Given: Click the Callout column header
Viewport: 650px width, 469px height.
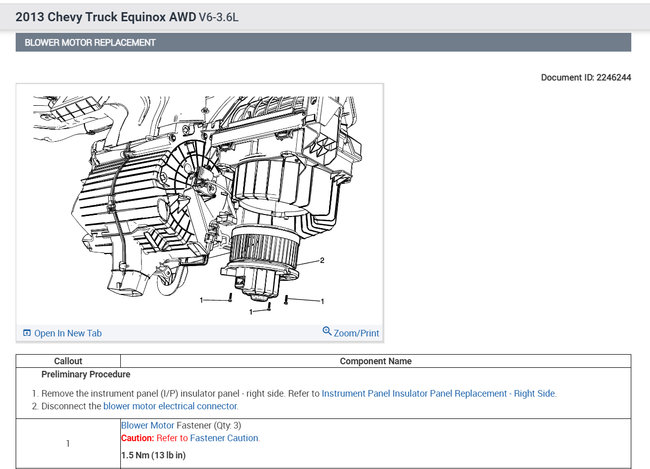Looking at the screenshot, I should click(x=67, y=361).
